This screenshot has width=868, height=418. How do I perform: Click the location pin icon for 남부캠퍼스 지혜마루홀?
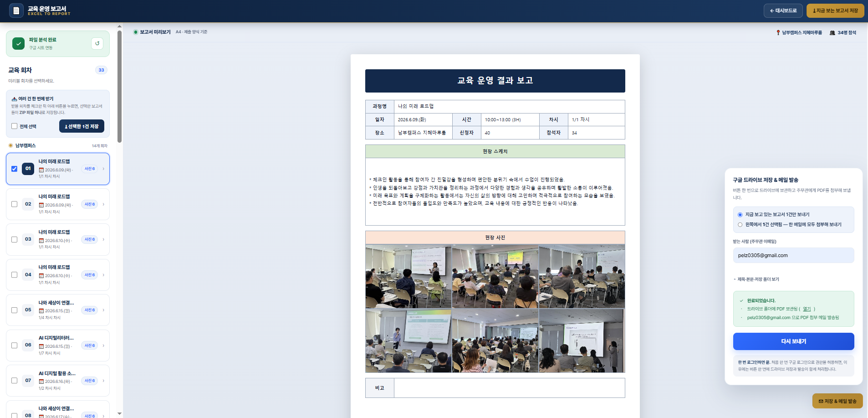(778, 33)
